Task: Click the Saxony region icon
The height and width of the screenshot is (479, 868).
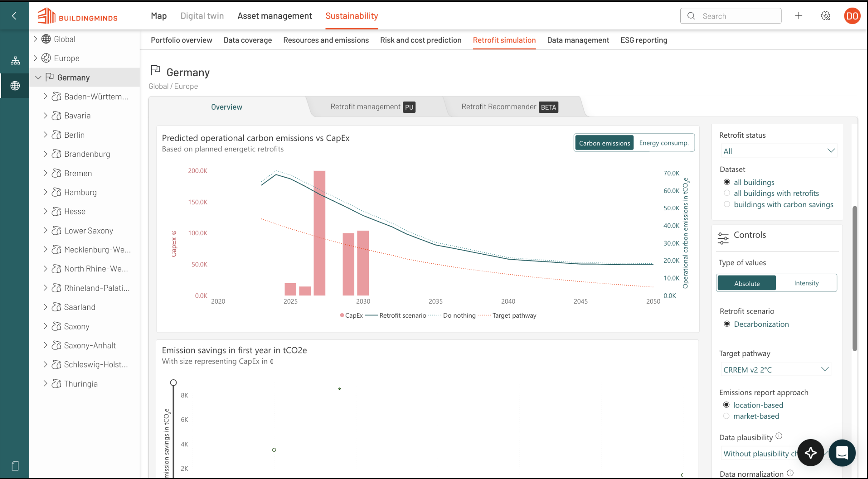Action: [56, 326]
